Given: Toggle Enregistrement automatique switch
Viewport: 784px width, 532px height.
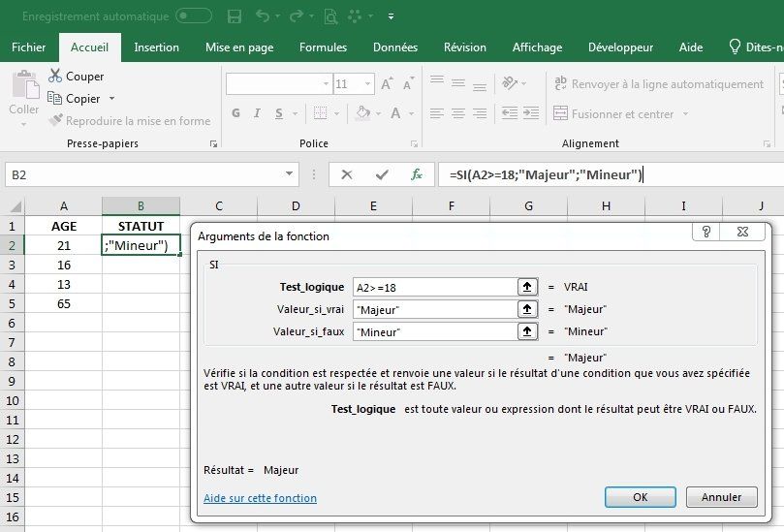Looking at the screenshot, I should (x=194, y=16).
